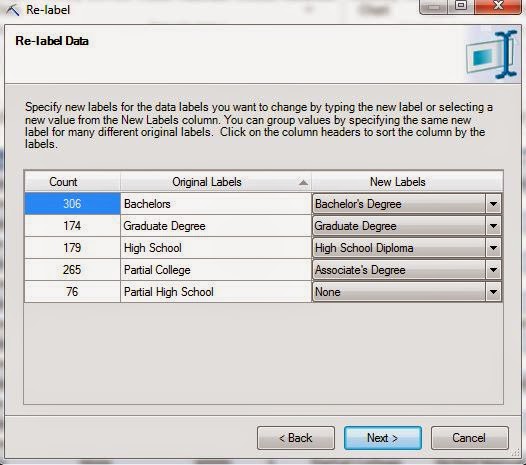Open the dropdown arrow for Bachelor's Degree

(x=493, y=204)
